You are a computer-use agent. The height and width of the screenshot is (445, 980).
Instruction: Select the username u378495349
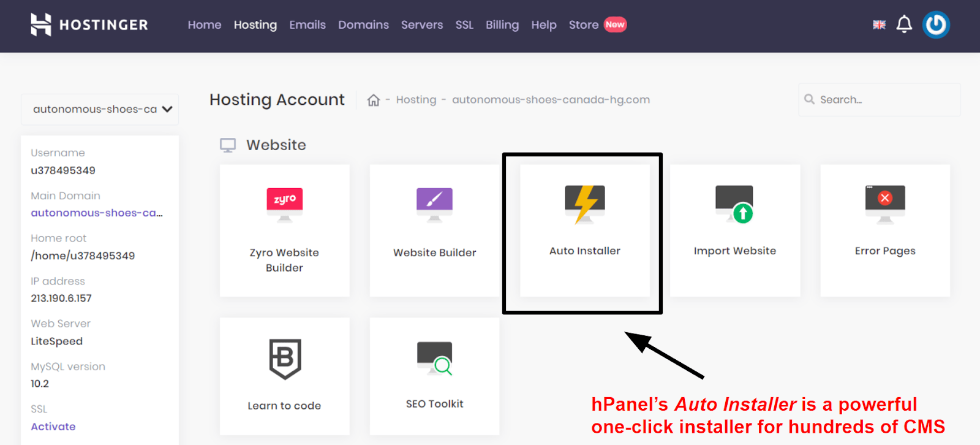point(63,170)
